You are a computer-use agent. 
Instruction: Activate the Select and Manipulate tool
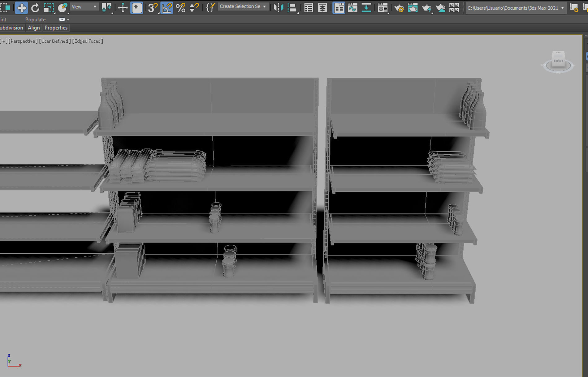tap(123, 8)
